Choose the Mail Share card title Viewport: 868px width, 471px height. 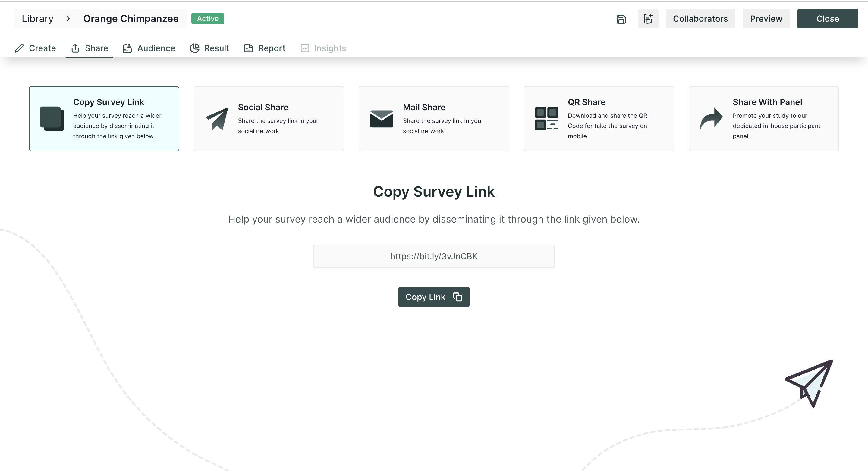424,107
